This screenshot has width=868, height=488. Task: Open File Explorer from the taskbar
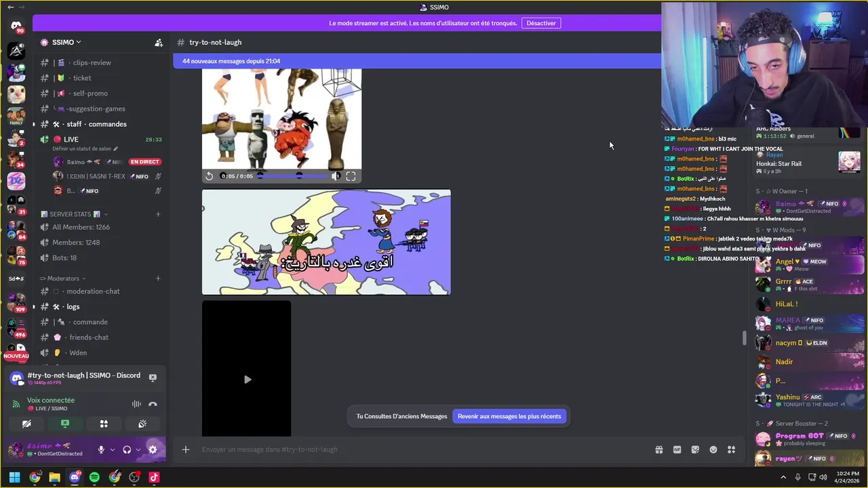tap(54, 477)
